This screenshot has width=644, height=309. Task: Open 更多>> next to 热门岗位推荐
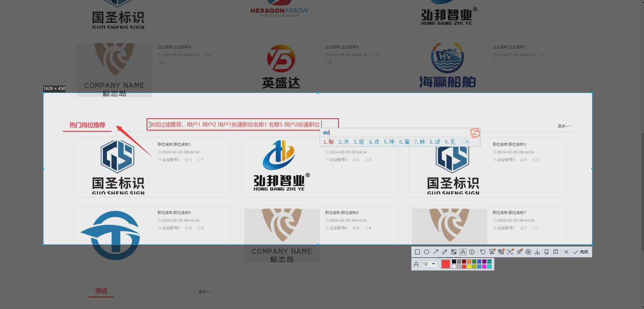pyautogui.click(x=564, y=126)
